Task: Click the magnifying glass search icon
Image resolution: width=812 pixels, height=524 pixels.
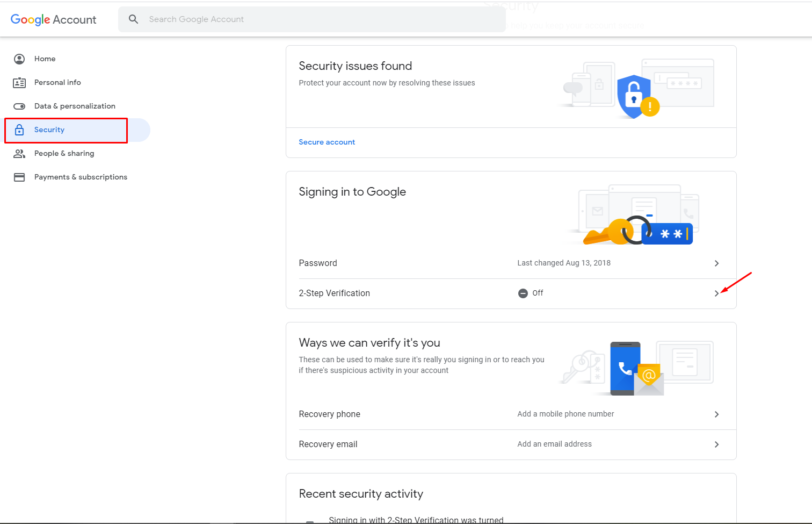Action: [x=134, y=19]
